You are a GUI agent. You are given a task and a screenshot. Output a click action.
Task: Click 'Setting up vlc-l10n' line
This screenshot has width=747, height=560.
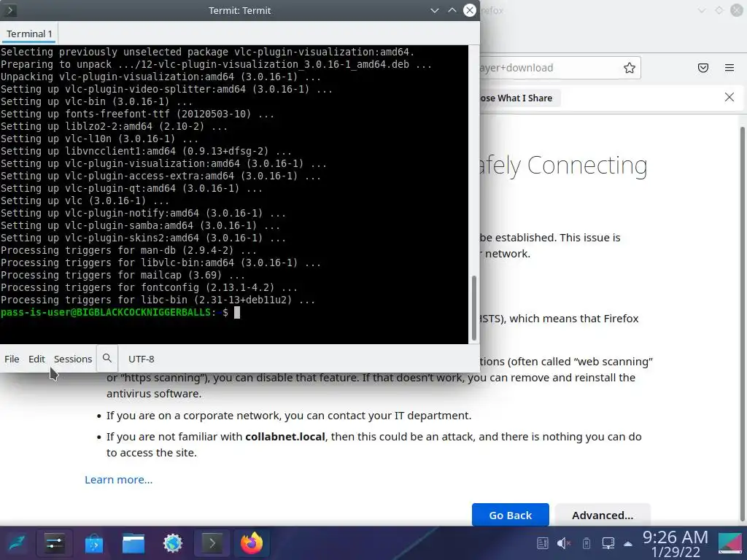coord(99,139)
